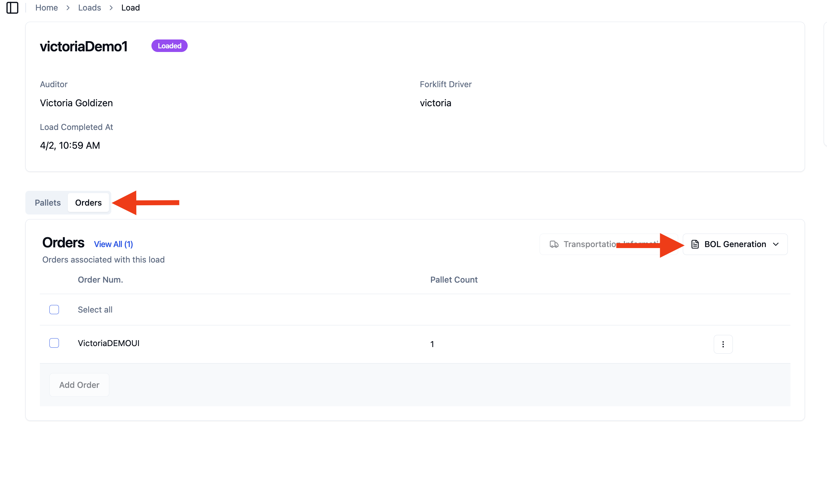Open View All (1) orders link

(114, 244)
